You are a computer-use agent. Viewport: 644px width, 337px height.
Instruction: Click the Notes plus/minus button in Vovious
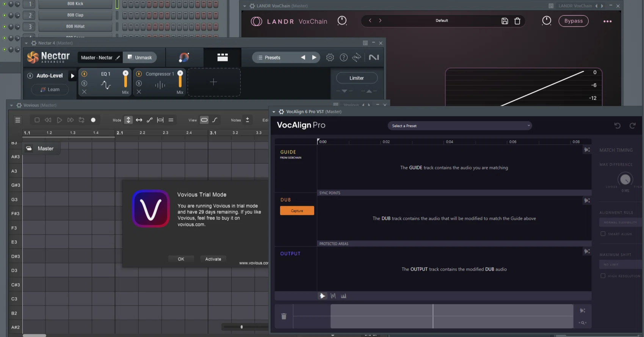click(248, 120)
